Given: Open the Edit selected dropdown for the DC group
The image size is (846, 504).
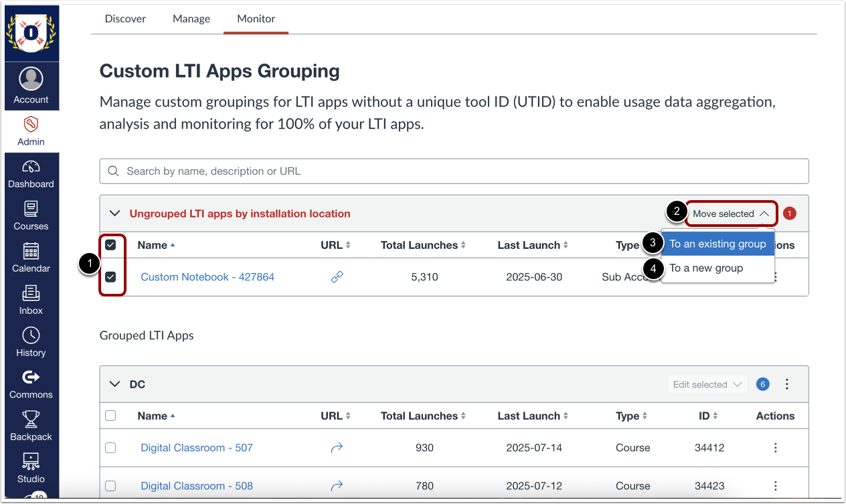Looking at the screenshot, I should [x=707, y=384].
